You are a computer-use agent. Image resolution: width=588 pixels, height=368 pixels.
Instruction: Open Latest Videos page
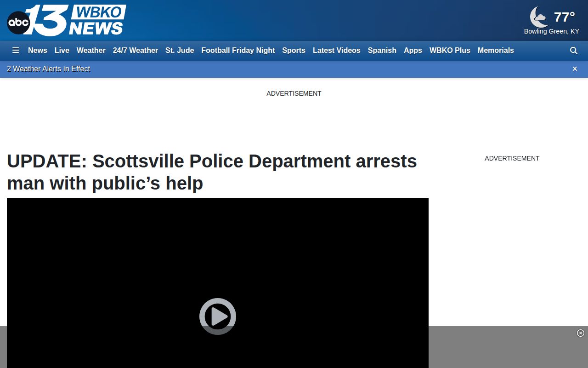click(x=337, y=51)
